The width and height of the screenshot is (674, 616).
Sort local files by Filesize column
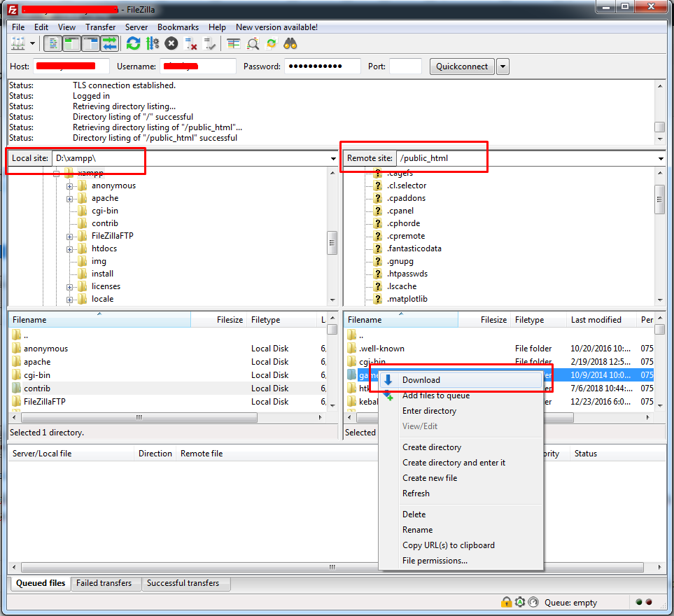pyautogui.click(x=219, y=320)
